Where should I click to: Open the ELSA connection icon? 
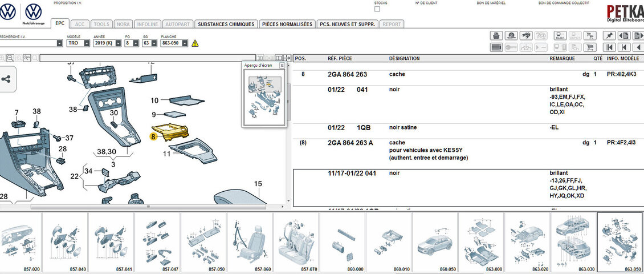point(560,35)
